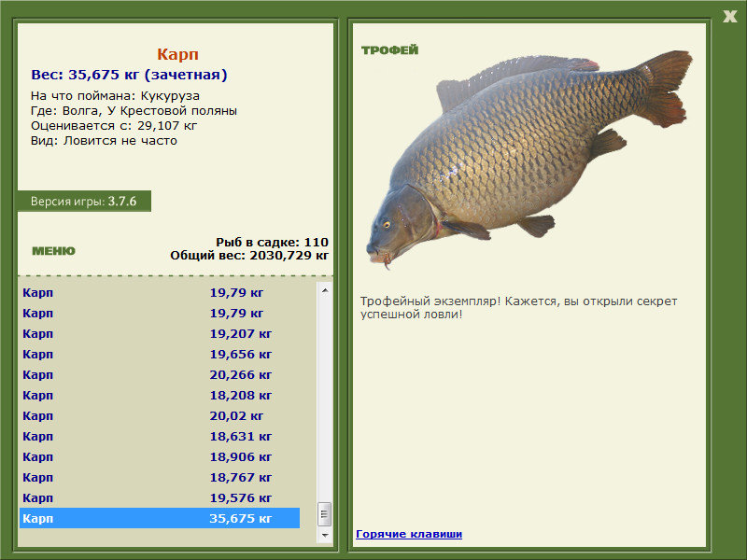The image size is (747, 560).
Task: Select the Карп 19,576 кг row
Action: pos(160,497)
